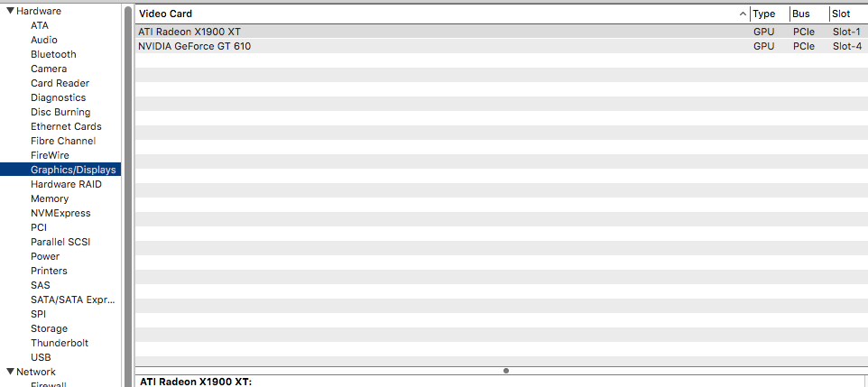Click GPU type for the NVIDIA card
This screenshot has width=868, height=387.
[764, 47]
